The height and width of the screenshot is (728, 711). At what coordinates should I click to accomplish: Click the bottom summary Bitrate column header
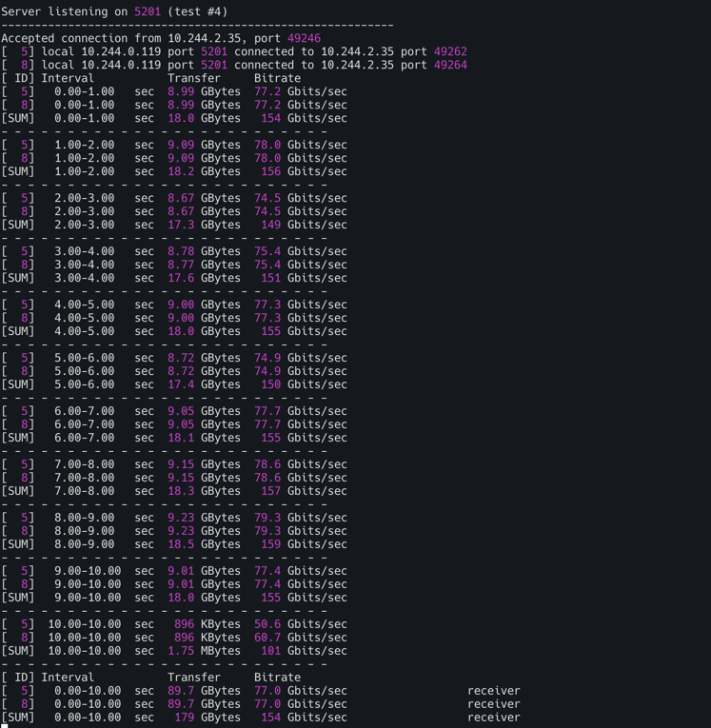point(277,678)
